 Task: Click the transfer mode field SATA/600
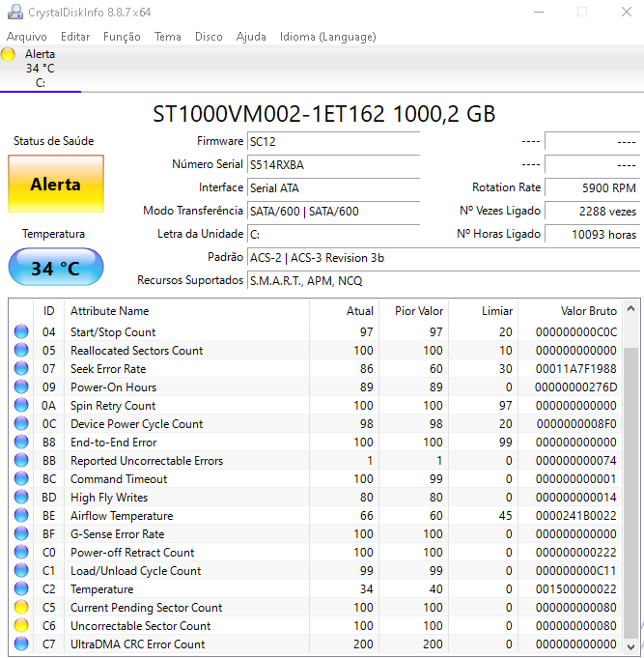[x=334, y=211]
